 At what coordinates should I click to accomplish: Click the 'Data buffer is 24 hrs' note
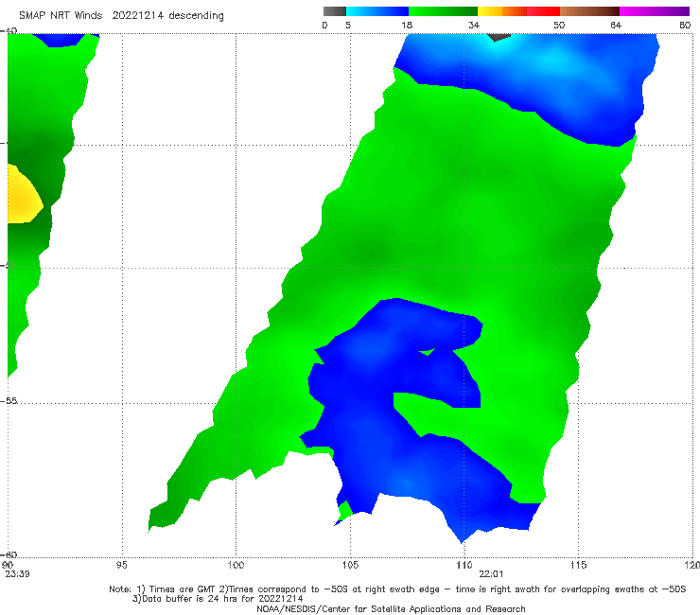click(218, 599)
